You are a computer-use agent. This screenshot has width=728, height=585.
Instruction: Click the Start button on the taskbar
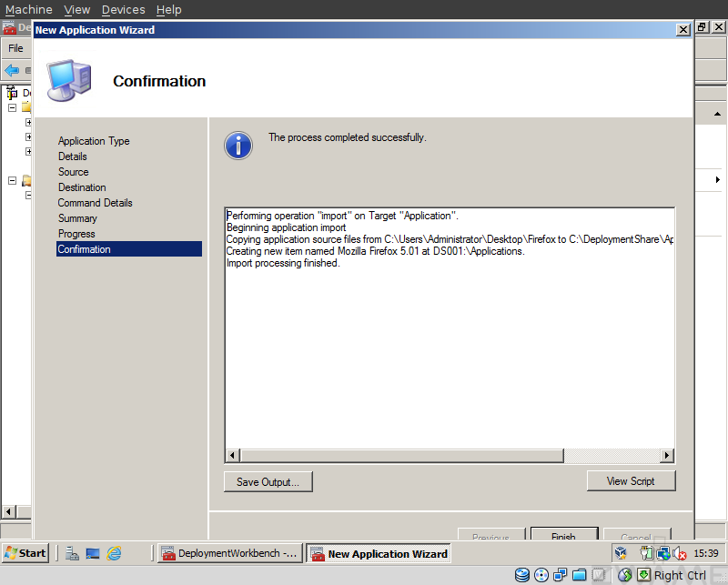pos(25,553)
